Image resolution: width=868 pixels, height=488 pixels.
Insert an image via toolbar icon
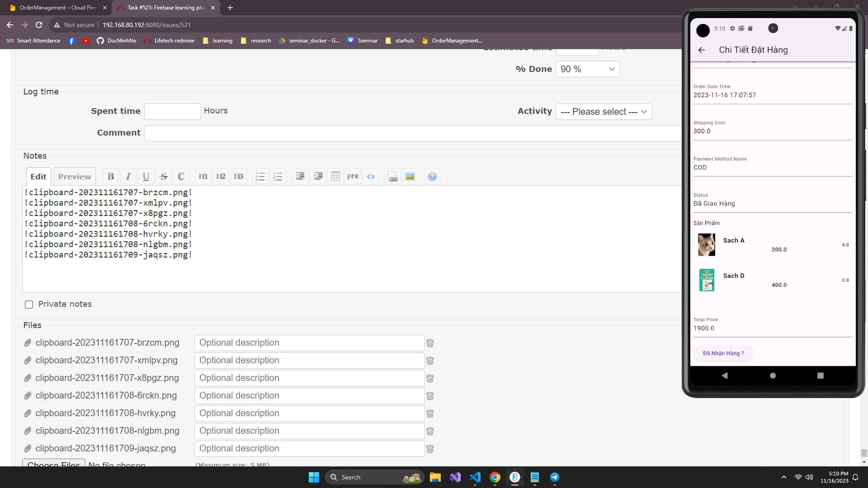[x=410, y=176]
